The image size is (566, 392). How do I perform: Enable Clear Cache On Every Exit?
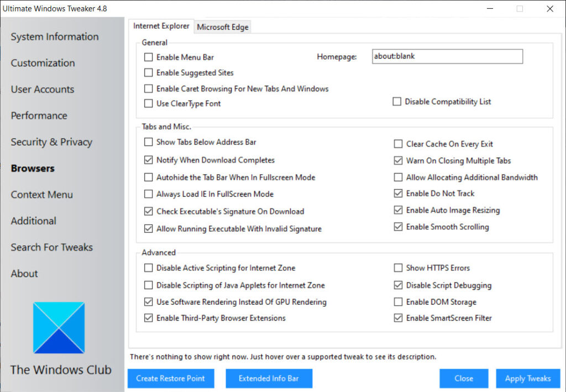pyautogui.click(x=398, y=144)
